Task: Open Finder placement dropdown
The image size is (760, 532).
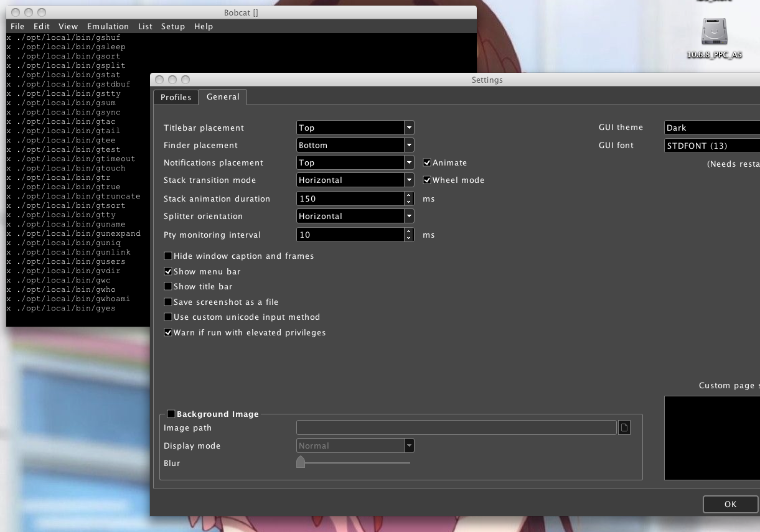Action: (355, 145)
